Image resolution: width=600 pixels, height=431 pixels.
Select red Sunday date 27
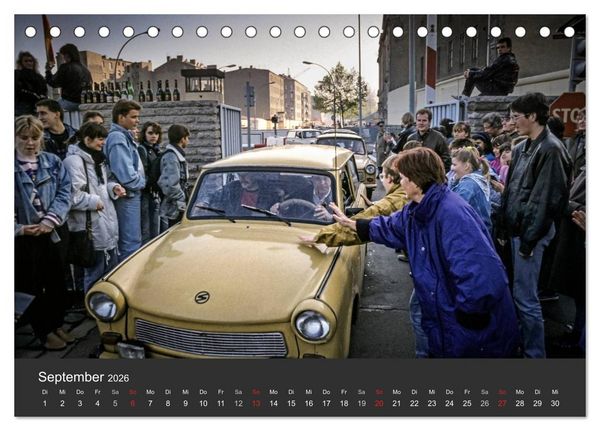(502, 403)
